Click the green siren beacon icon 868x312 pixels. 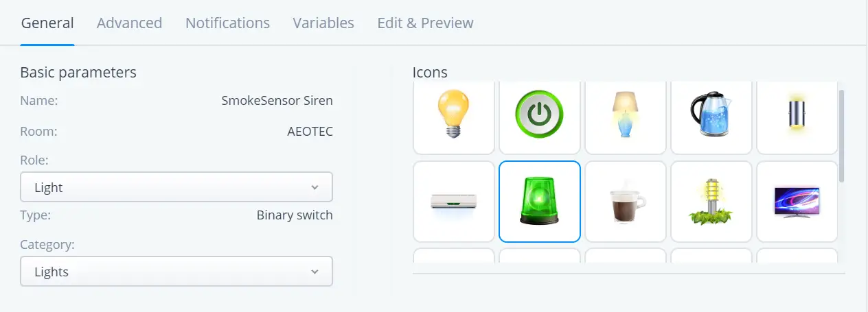tap(540, 202)
